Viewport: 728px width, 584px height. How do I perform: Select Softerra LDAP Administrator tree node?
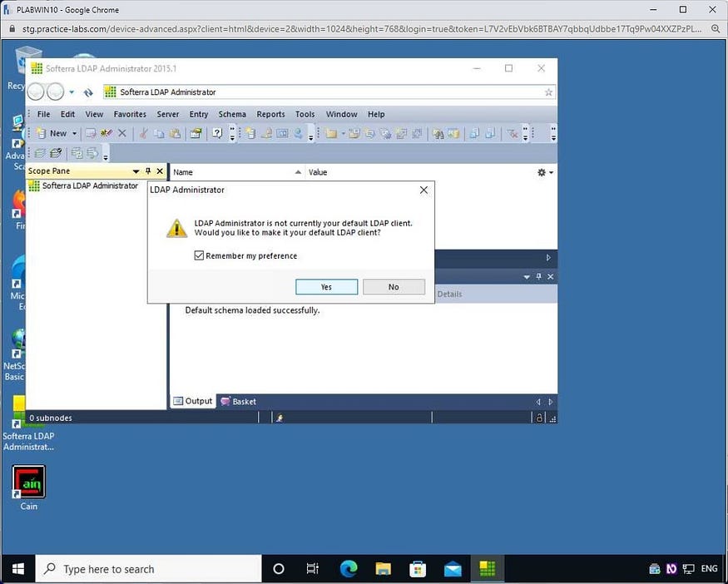click(83, 186)
